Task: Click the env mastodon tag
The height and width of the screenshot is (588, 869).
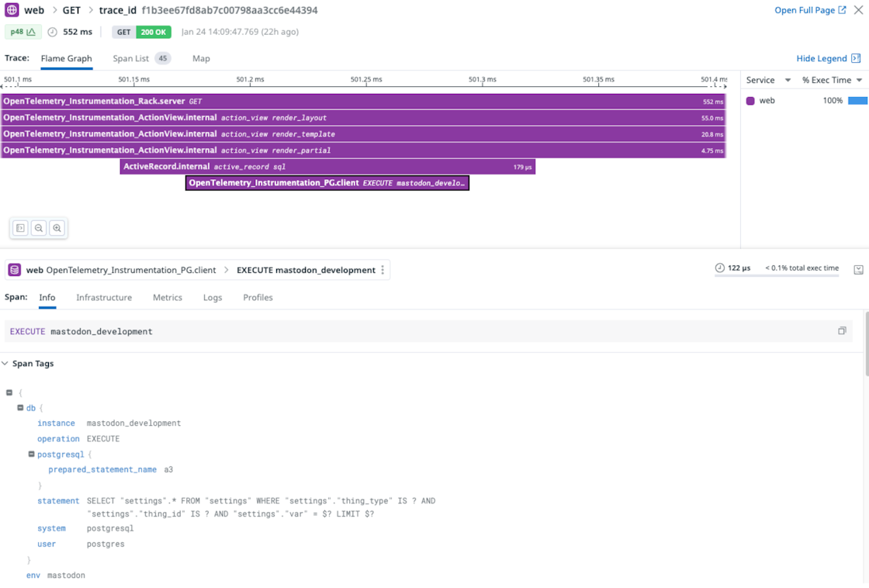Action: (55, 576)
